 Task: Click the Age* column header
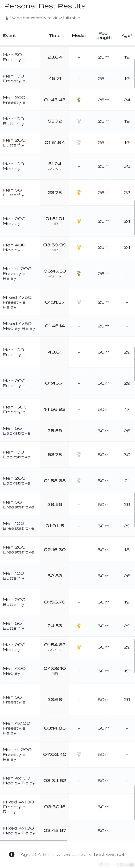click(x=127, y=35)
